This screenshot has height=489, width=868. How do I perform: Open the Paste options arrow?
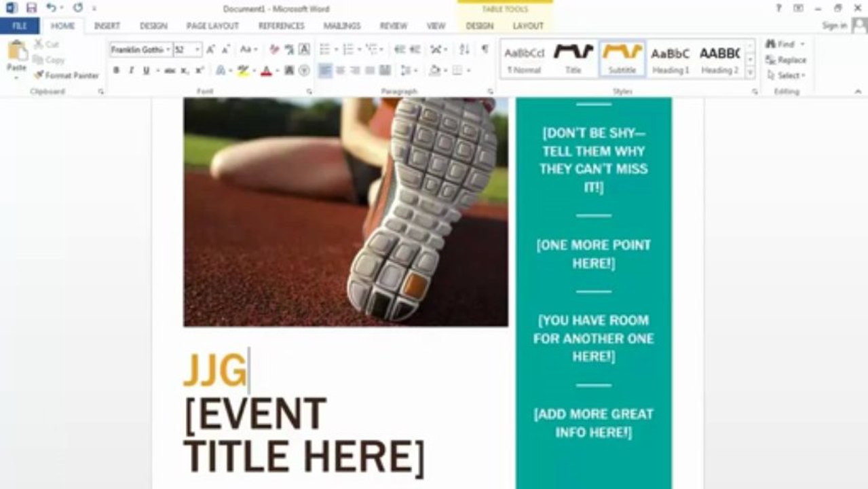click(17, 77)
